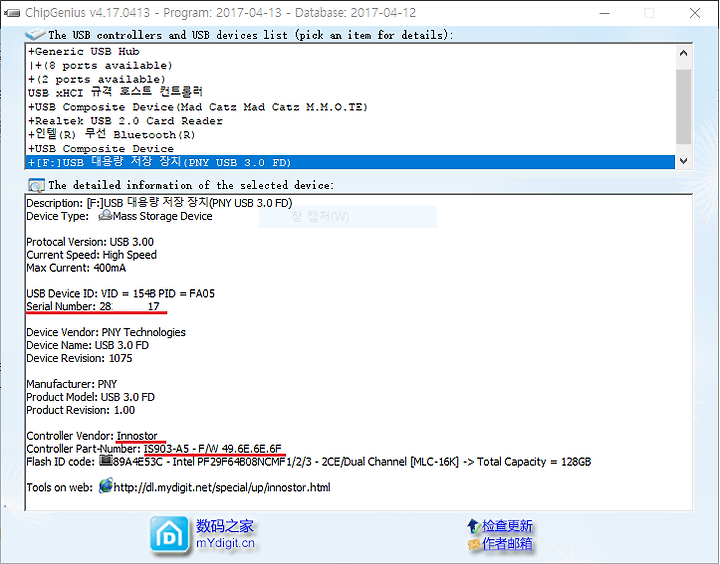Screen dimensions: 720x564
Task: Click the ChipGenius title bar app icon
Action: pos(12,13)
